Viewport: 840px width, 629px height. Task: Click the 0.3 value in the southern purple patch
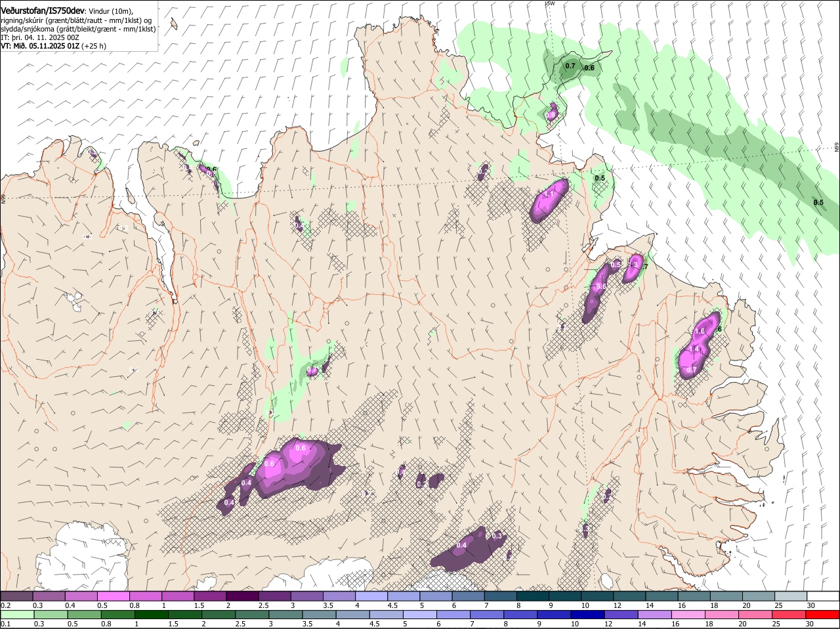pyautogui.click(x=497, y=536)
